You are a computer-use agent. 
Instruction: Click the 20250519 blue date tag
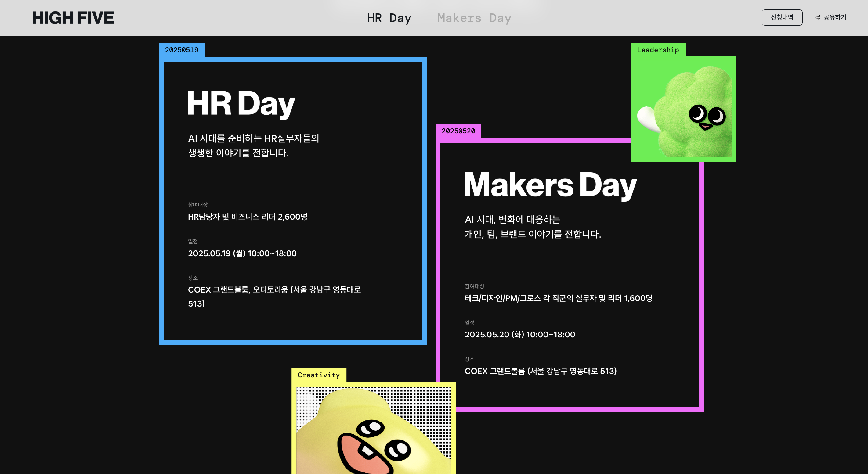click(x=182, y=50)
